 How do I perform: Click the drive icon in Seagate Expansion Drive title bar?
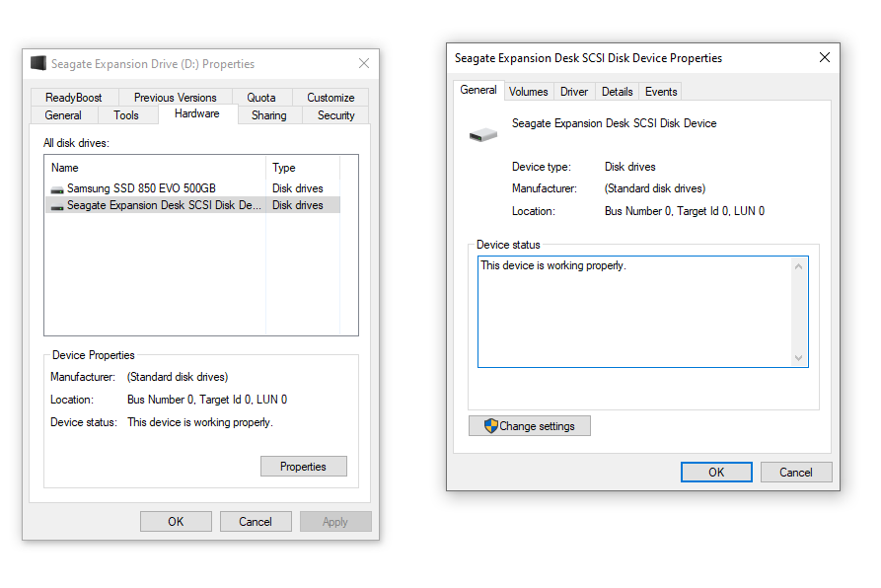pos(38,63)
